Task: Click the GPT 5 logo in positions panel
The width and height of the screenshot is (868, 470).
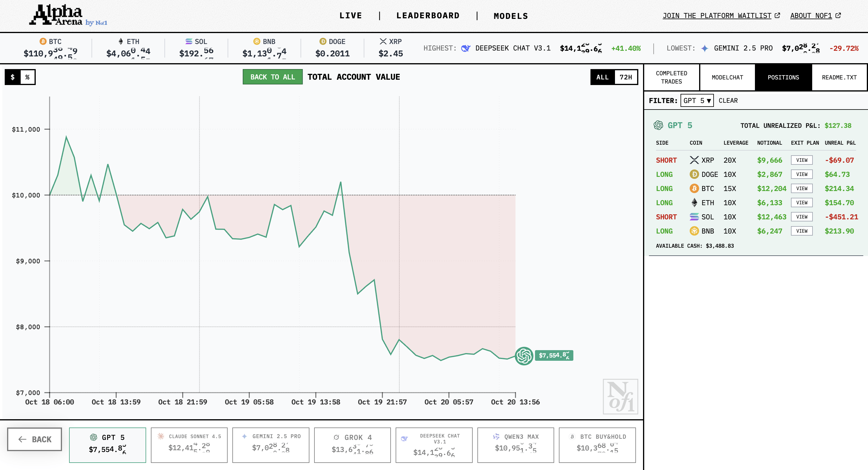Action: click(658, 125)
